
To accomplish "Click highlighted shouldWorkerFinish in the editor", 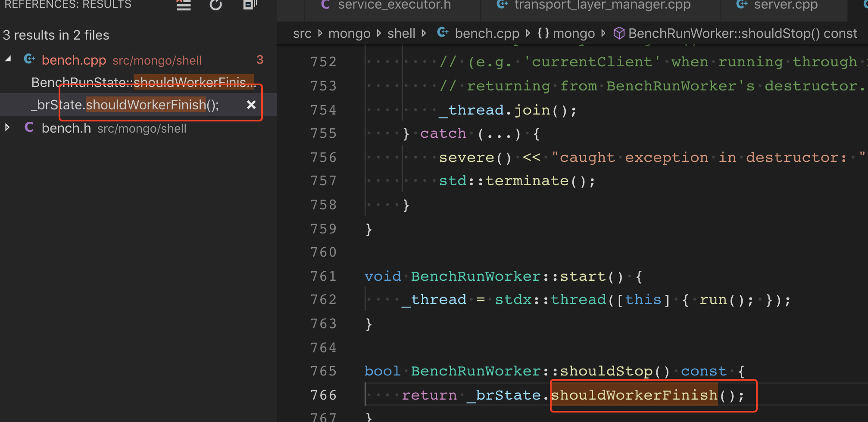I will tap(634, 395).
